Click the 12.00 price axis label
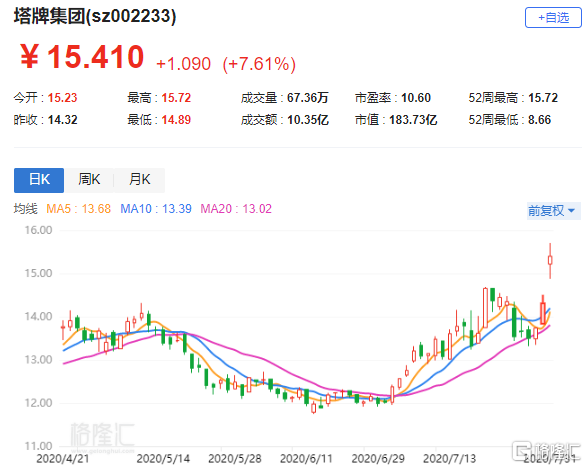Viewport: 587px width, 468px height. [x=38, y=403]
